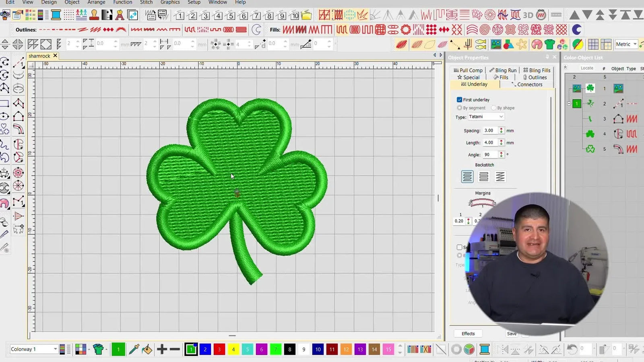Select the spiral fill stitch icon

(485, 29)
